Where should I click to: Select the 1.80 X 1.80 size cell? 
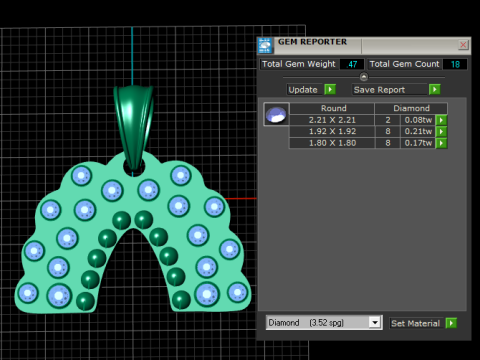point(332,143)
